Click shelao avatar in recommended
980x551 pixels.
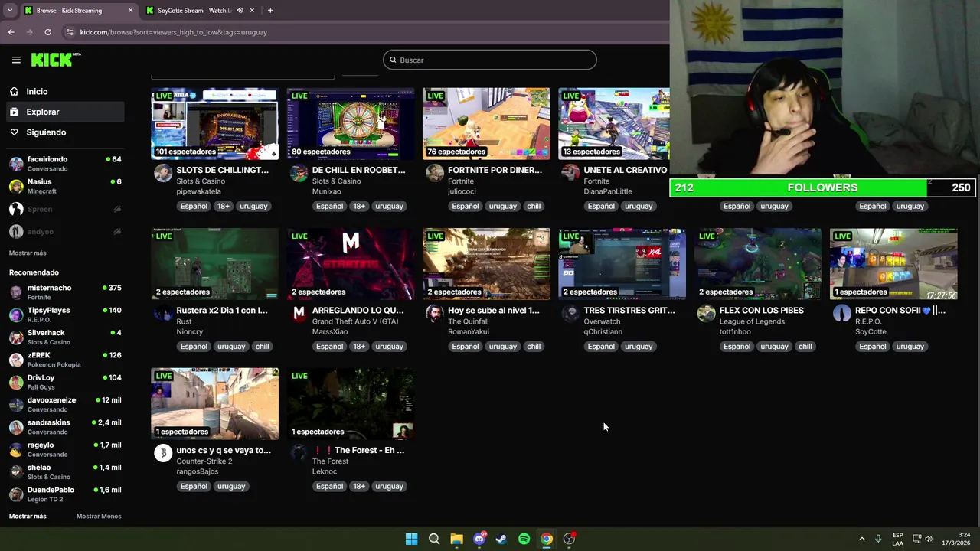point(16,471)
